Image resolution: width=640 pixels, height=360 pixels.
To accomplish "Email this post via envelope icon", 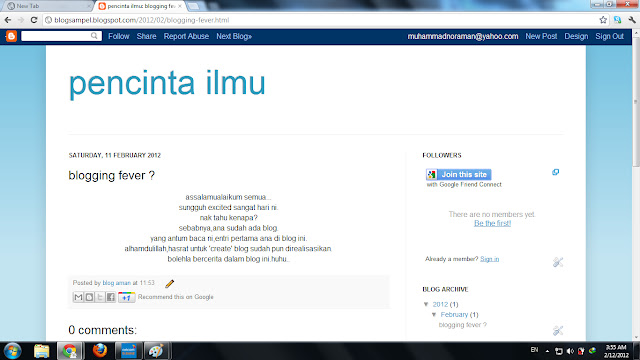I will coord(78,297).
